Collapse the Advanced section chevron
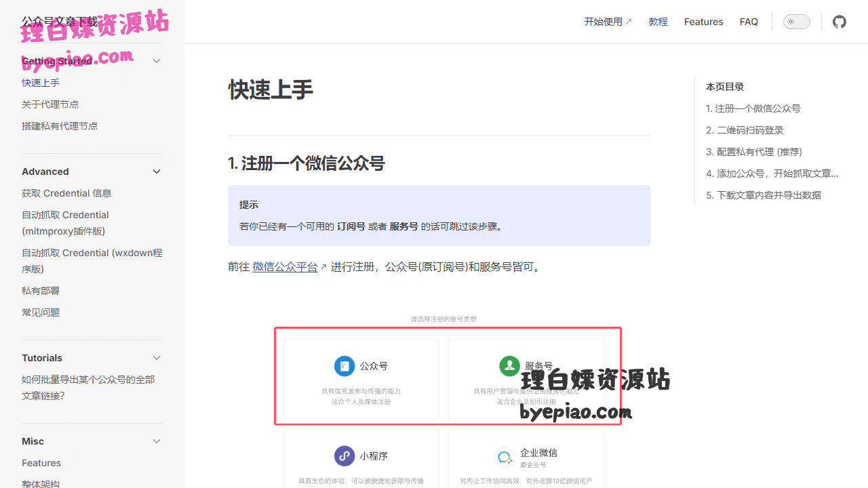Image resolution: width=868 pixels, height=488 pixels. coord(157,171)
